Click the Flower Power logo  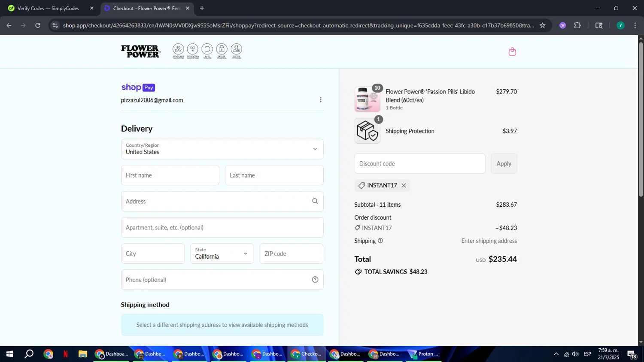click(141, 51)
